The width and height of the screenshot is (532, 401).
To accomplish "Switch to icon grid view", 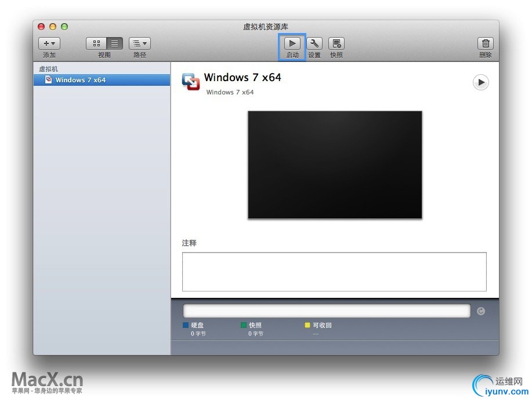I will (96, 43).
